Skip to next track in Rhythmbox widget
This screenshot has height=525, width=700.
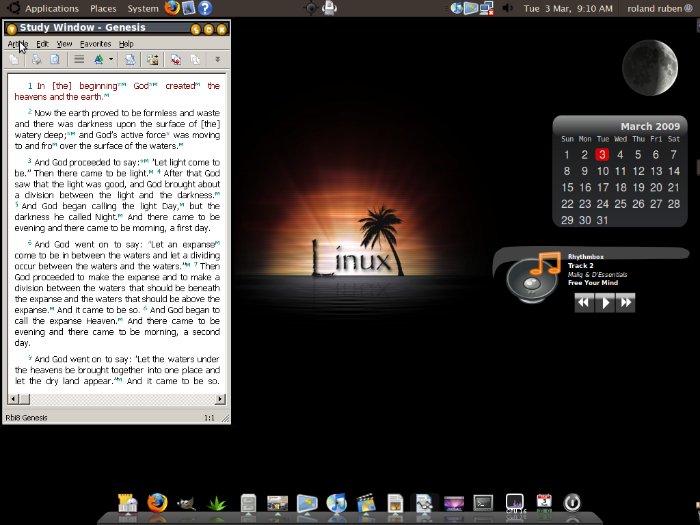point(626,303)
